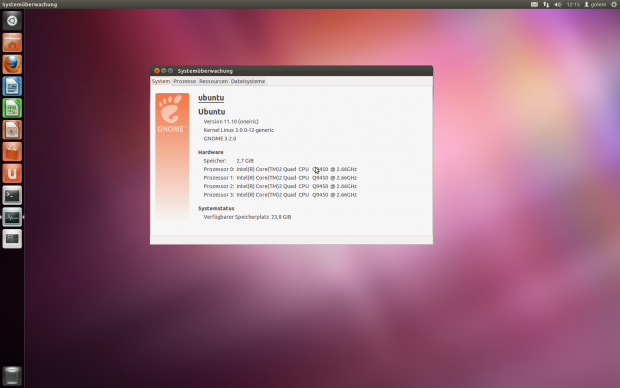Viewport: 620px width, 388px height.
Task: Click the Hardware heading
Action: (x=211, y=152)
